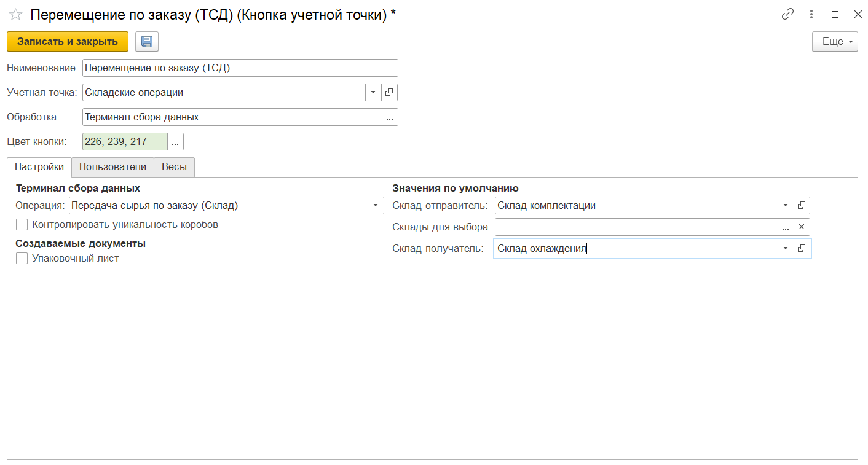Click the floppy disk save icon
The height and width of the screenshot is (465, 868).
point(147,42)
